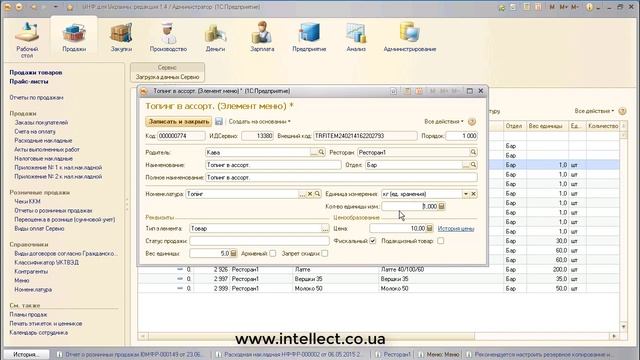This screenshot has width=640, height=360.
Task: Open the Рабочий стол section
Action: point(27,40)
